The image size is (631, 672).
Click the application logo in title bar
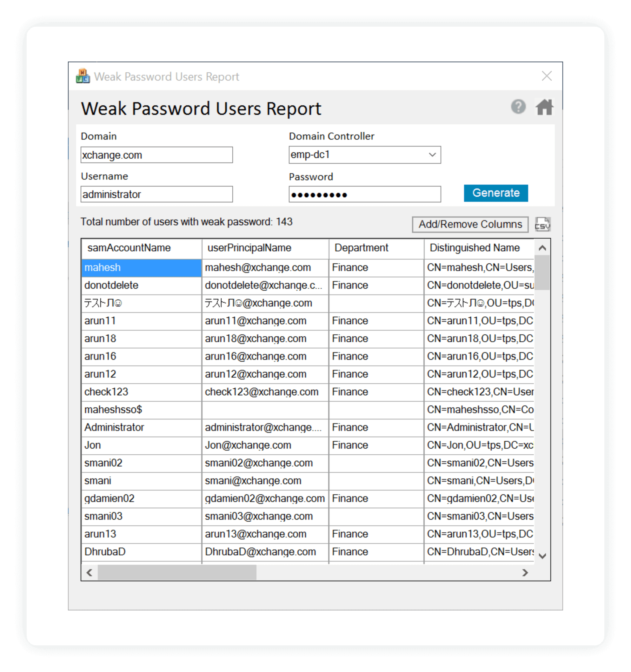click(x=83, y=76)
